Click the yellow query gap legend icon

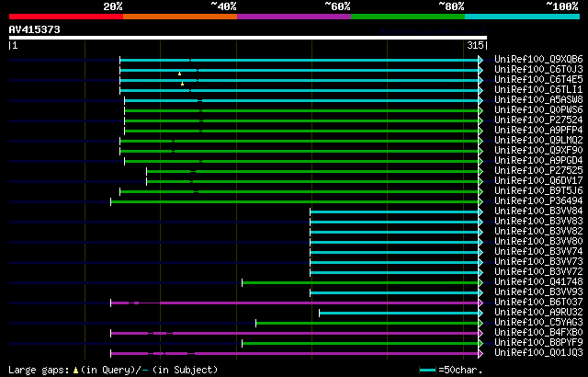(75, 371)
